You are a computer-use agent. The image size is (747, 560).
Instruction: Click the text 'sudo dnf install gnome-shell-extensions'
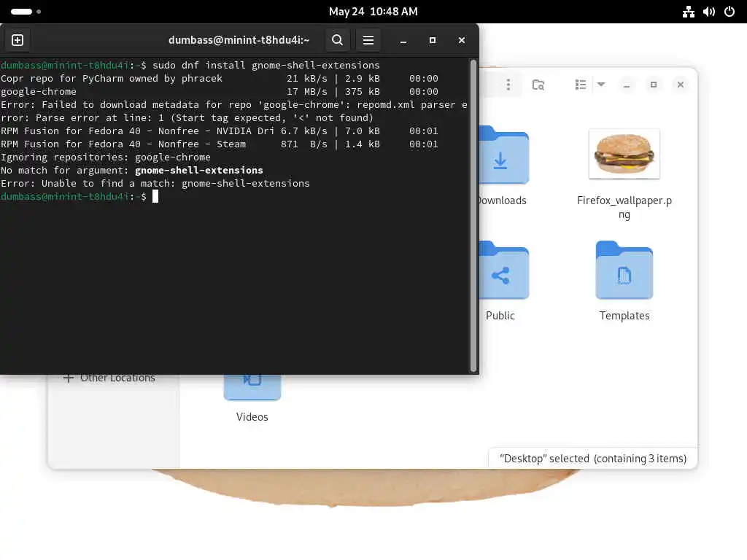[x=266, y=65]
